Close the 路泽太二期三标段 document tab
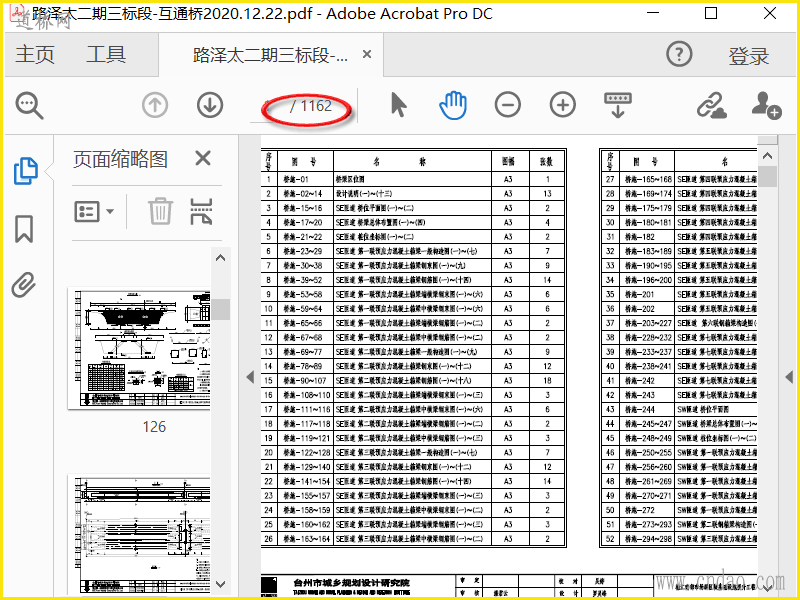 (366, 54)
